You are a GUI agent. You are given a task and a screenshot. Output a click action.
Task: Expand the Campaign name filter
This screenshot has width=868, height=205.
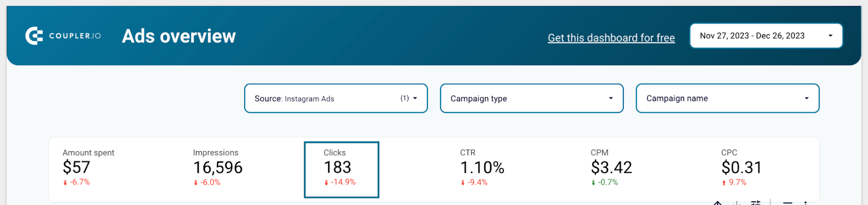(x=727, y=98)
